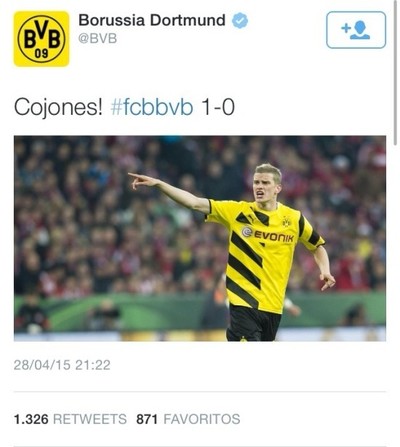Viewport: 400px width, 447px height.
Task: Click the 1.326 retweet count
Action: point(31,419)
